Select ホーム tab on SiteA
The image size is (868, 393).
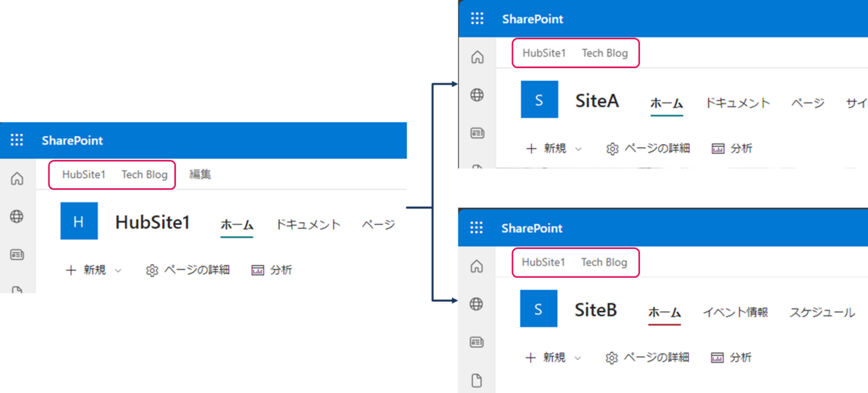tap(666, 103)
